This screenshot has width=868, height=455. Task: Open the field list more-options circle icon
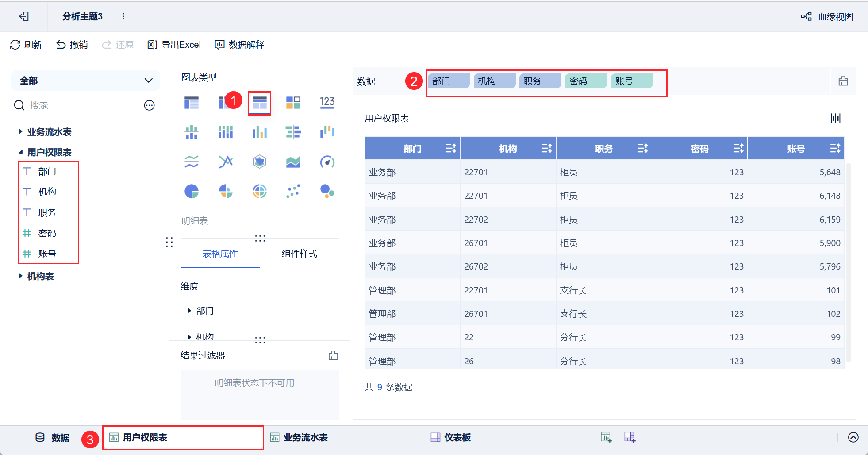(x=150, y=105)
